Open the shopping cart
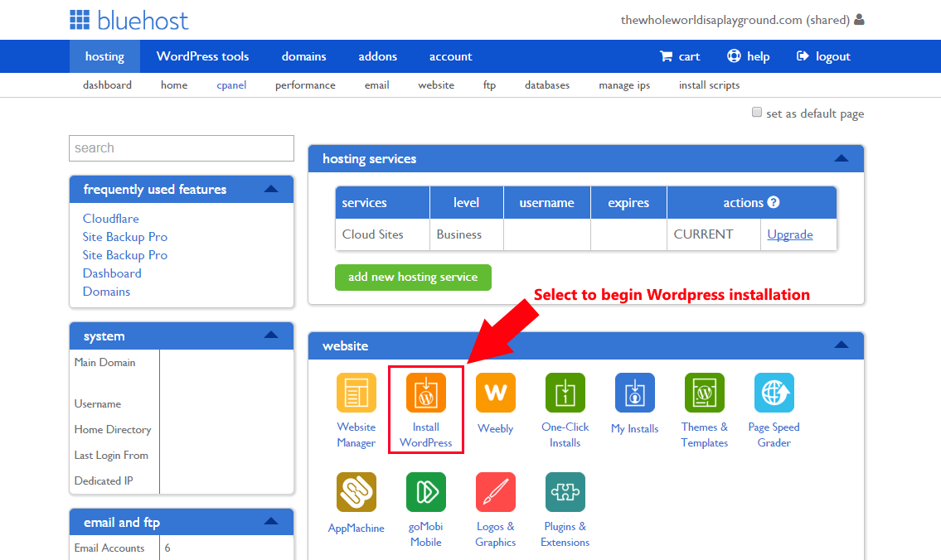 (680, 56)
